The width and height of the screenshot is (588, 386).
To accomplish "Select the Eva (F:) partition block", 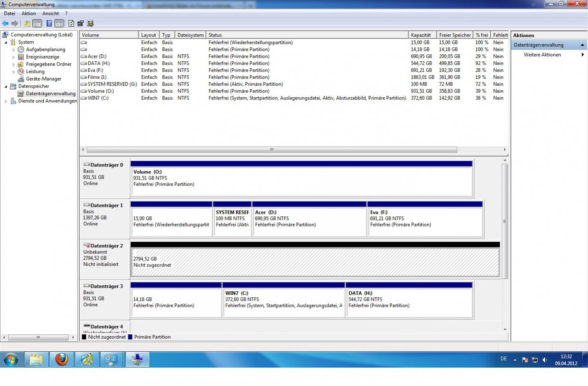I will coord(425,219).
